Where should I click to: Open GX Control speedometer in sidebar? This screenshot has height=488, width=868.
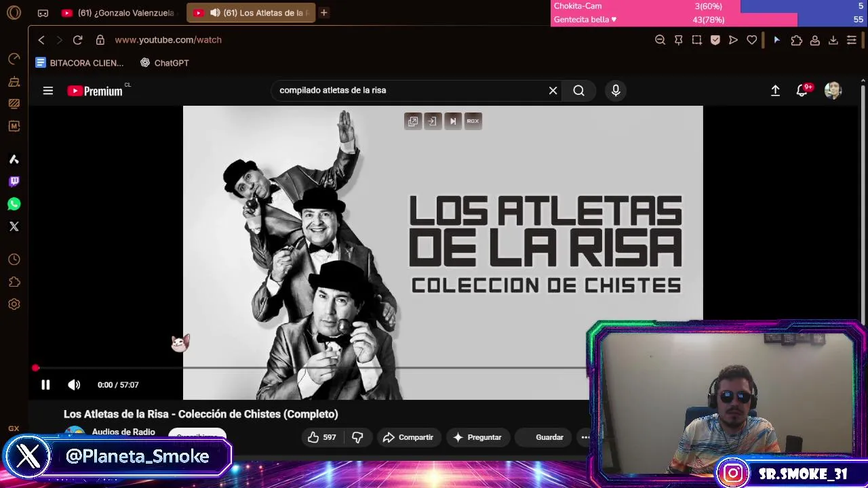14,59
